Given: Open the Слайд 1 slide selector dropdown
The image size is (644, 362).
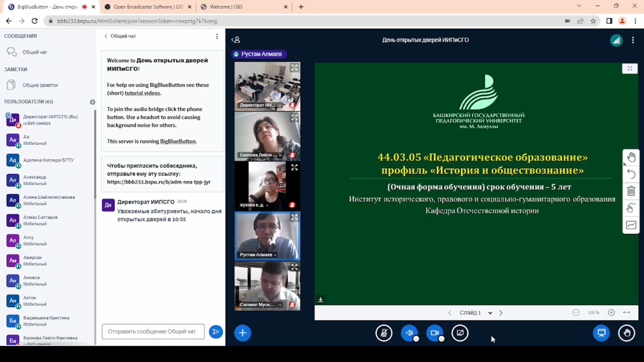Looking at the screenshot, I should coord(476,313).
